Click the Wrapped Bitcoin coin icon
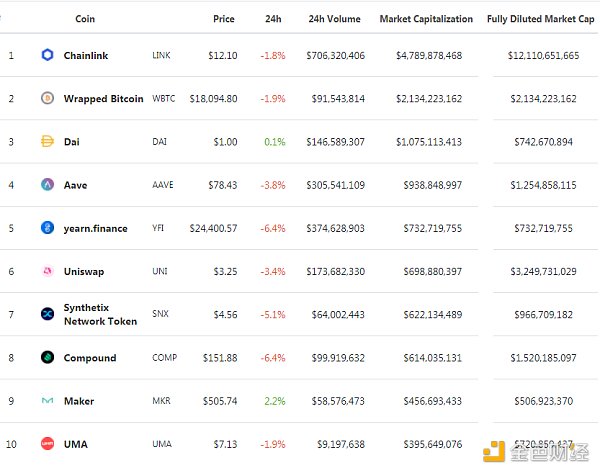The height and width of the screenshot is (473, 600). (x=47, y=98)
